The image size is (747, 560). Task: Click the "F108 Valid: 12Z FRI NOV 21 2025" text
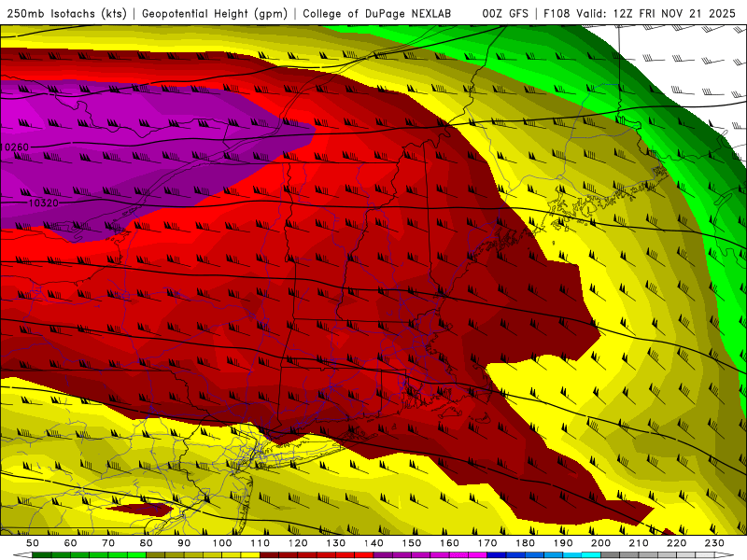click(x=640, y=14)
